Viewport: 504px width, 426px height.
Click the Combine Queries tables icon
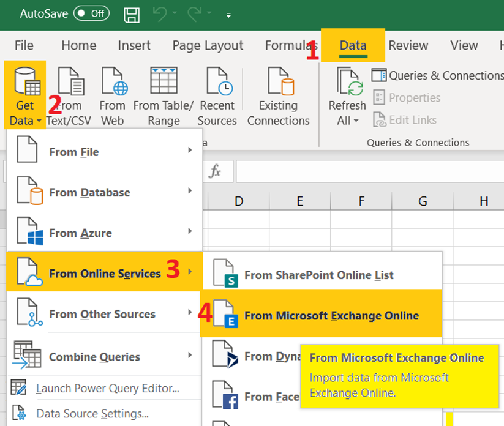click(x=27, y=354)
